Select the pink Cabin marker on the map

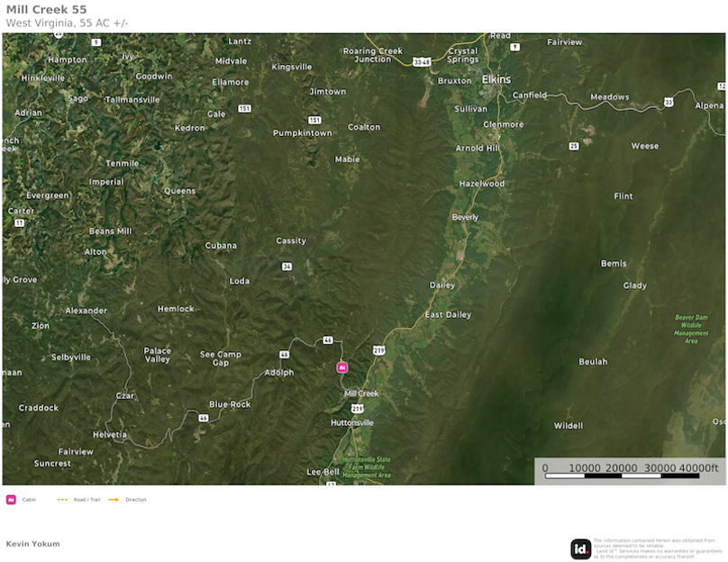pyautogui.click(x=342, y=367)
